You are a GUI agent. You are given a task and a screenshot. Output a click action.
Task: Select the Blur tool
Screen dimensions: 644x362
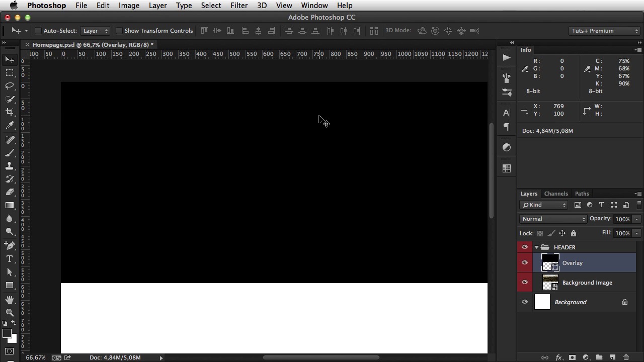coord(10,218)
